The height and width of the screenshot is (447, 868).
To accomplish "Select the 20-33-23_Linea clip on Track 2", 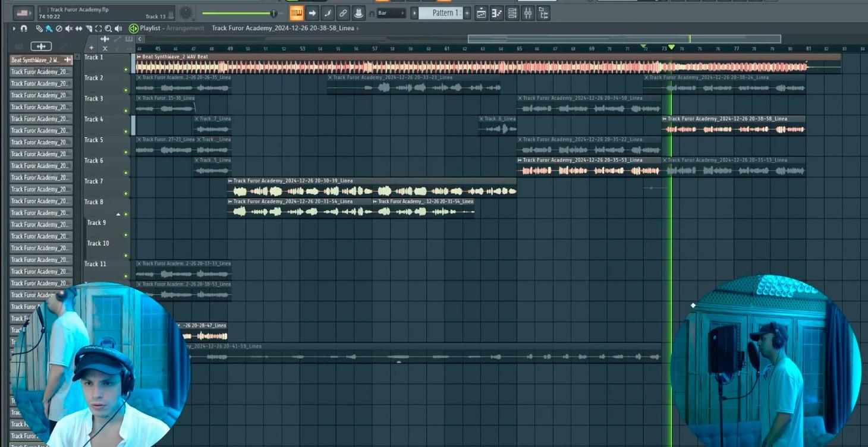I will click(x=414, y=84).
